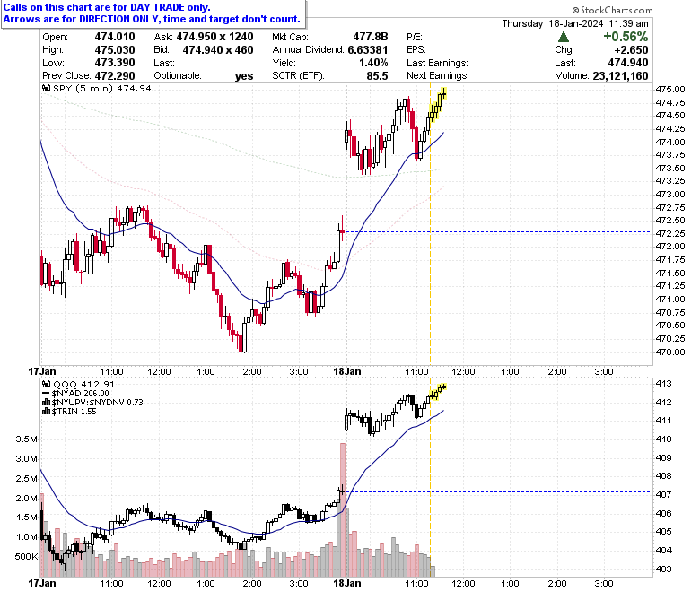Click the Bid quote 474.940 x 460
This screenshot has width=700, height=591.
pos(218,50)
